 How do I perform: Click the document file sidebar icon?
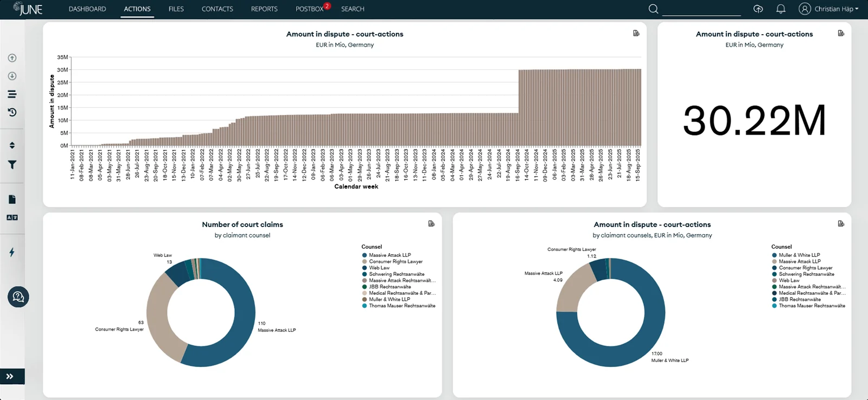[x=12, y=199]
